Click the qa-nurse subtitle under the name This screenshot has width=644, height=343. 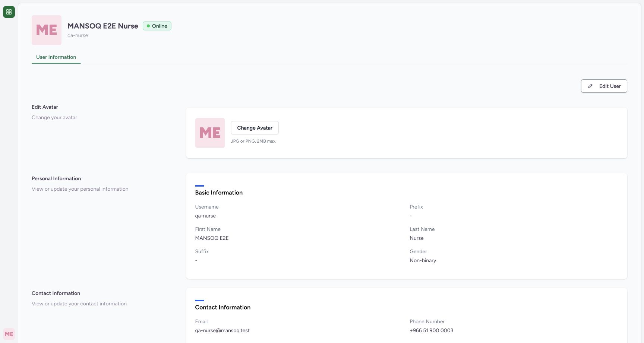78,35
